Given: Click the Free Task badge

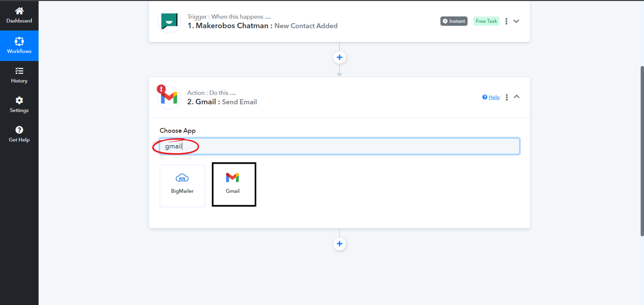Looking at the screenshot, I should (x=486, y=21).
